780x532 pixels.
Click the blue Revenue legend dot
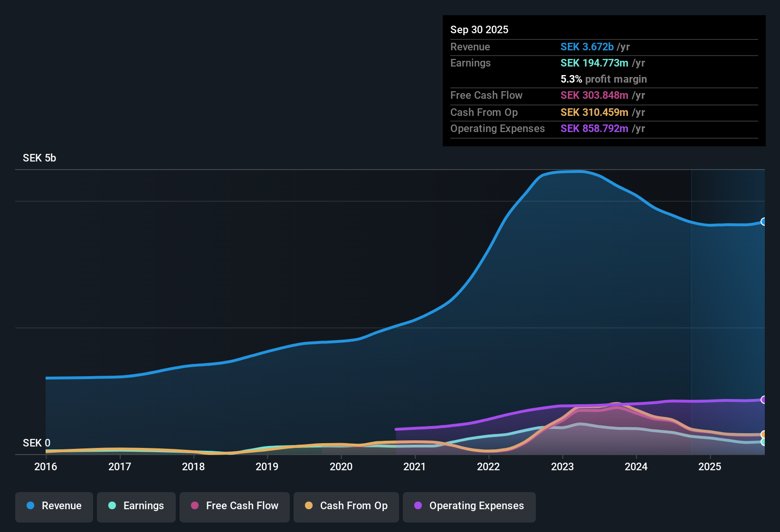coord(30,506)
